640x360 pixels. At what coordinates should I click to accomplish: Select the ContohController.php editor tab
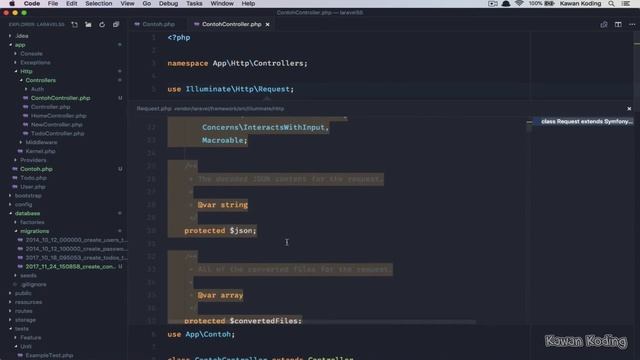point(231,24)
